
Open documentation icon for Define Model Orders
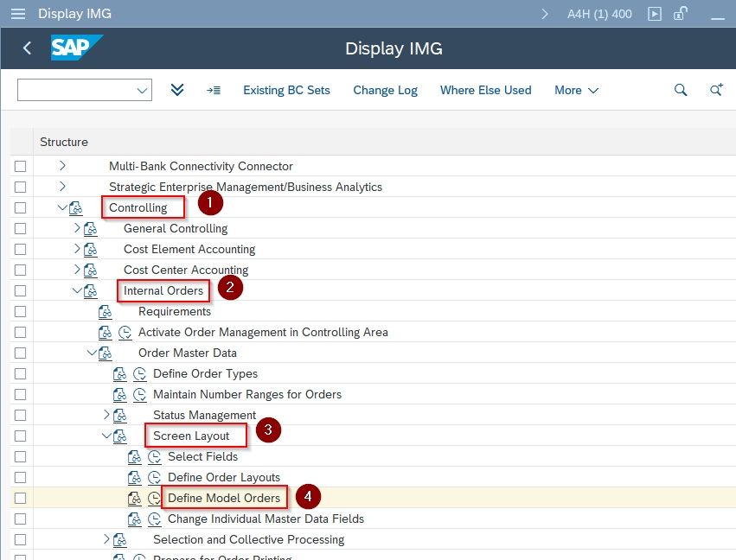[135, 498]
